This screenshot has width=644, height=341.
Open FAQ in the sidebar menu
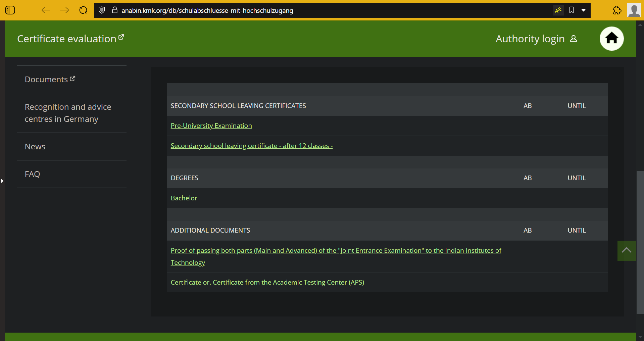[x=32, y=174]
